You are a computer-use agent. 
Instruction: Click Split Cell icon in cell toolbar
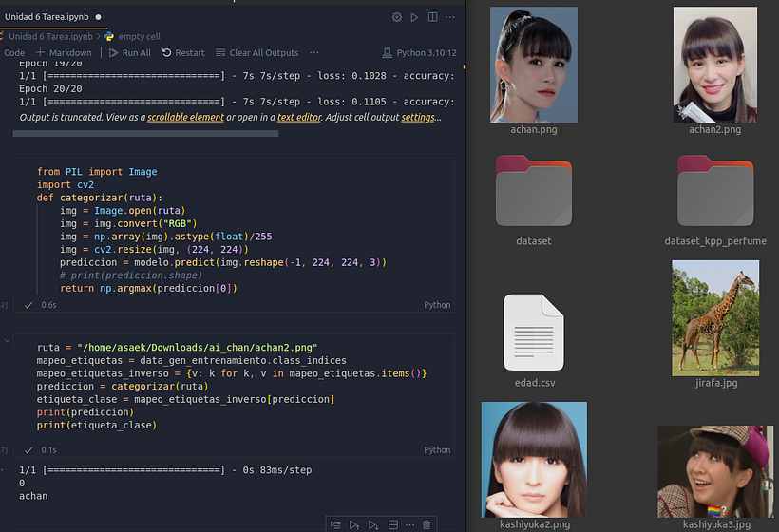(393, 524)
